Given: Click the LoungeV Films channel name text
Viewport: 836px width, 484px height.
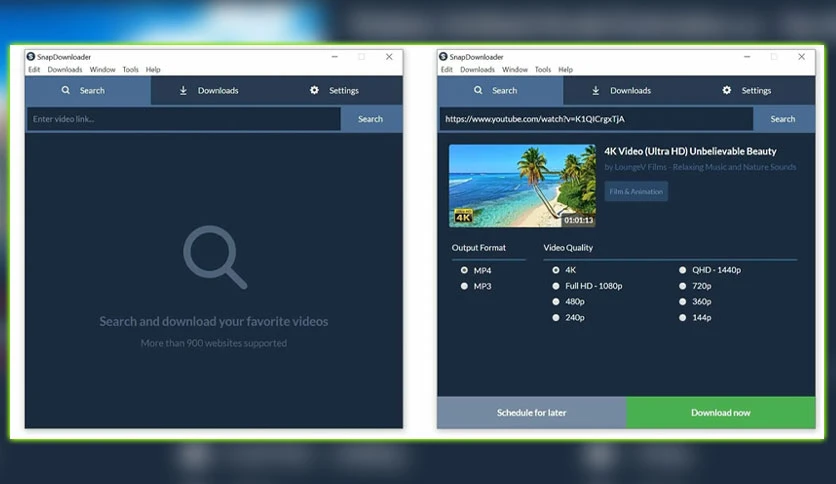Looking at the screenshot, I should coord(700,167).
